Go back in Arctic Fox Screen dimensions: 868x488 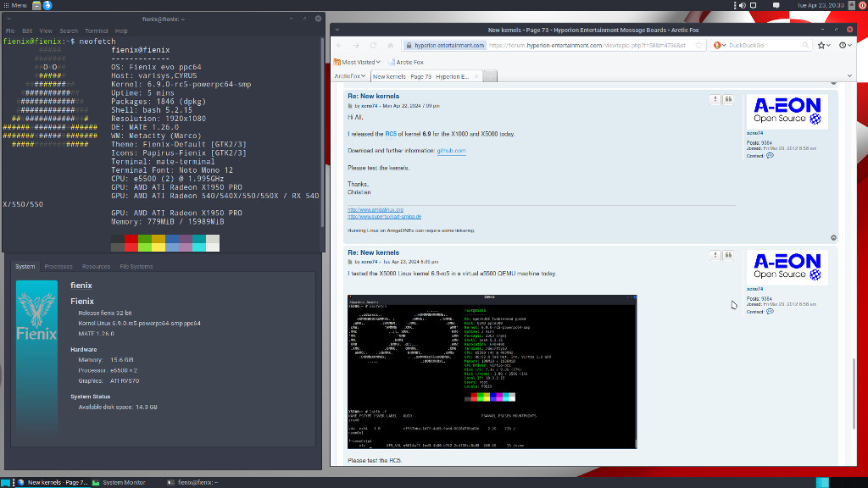click(x=339, y=46)
